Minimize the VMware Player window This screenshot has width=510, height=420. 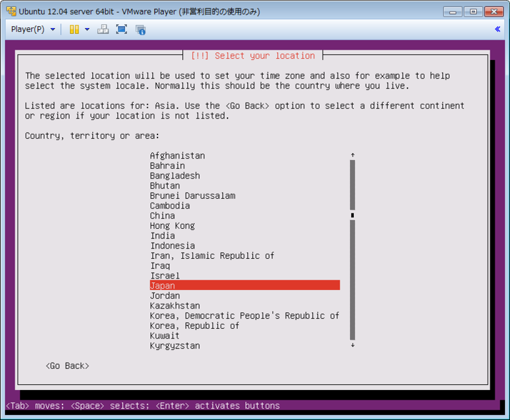pos(453,11)
